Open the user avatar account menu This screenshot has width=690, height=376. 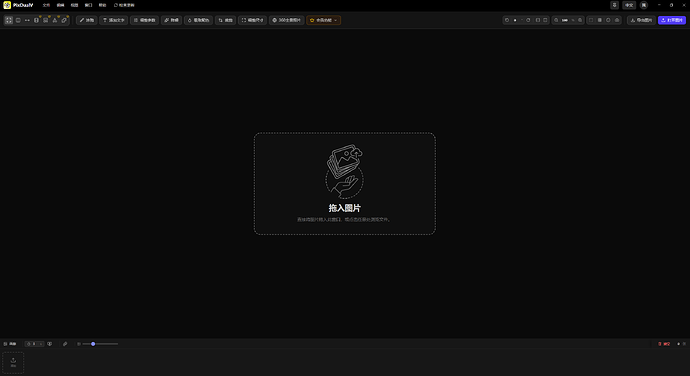(644, 5)
